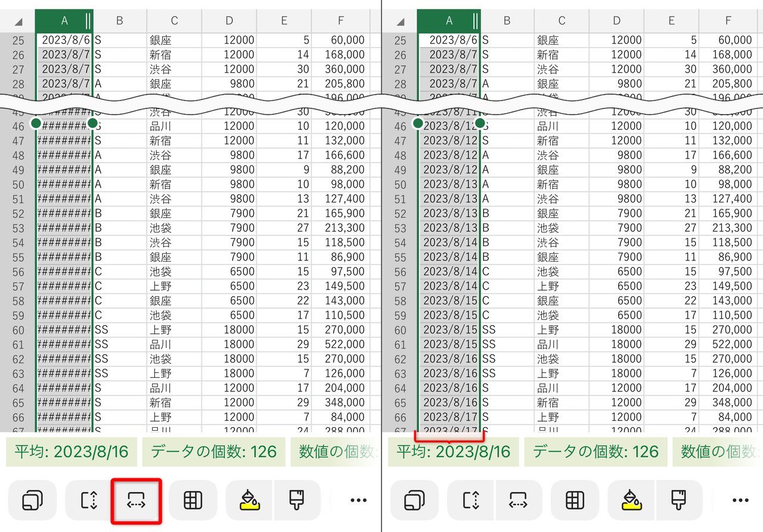
Task: Open the More options ellipsis in the left pane
Action: 358,500
